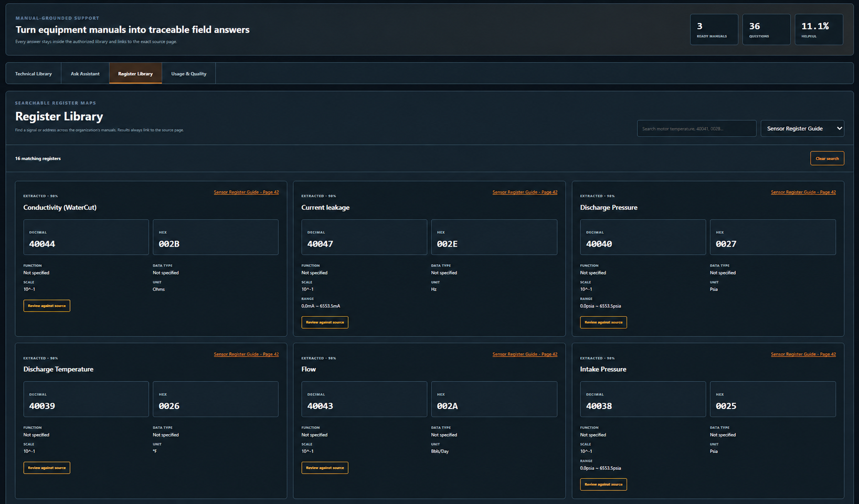Click the 11.1% Helpful stat tile
Screen dimensions: 859x504
coord(819,29)
